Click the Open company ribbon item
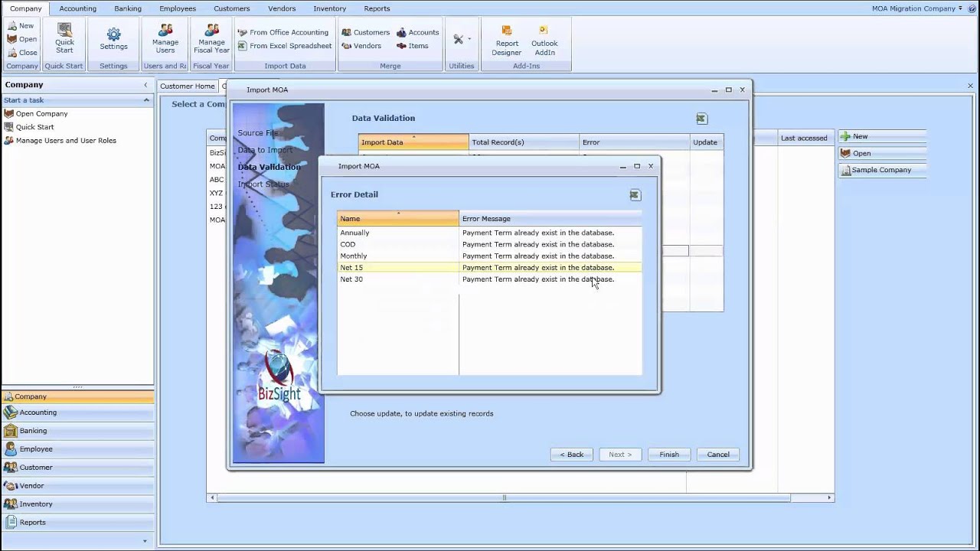980x551 pixels. [x=21, y=39]
